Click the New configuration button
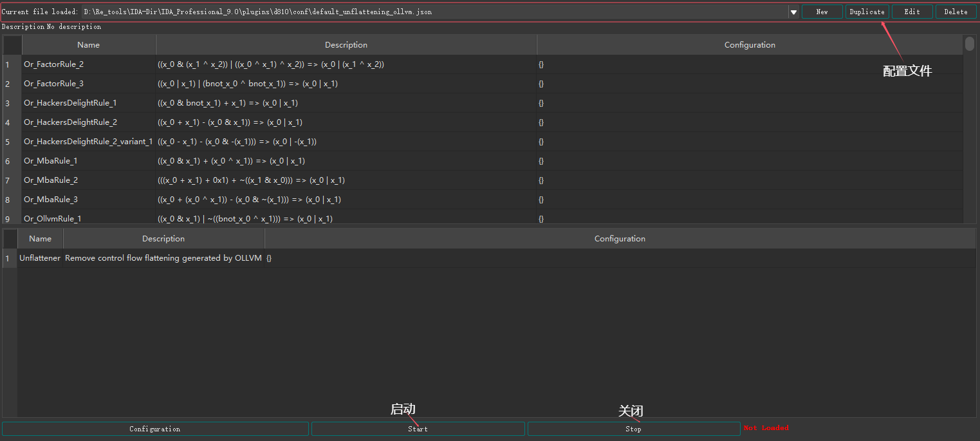This screenshot has height=441, width=980. [822, 12]
